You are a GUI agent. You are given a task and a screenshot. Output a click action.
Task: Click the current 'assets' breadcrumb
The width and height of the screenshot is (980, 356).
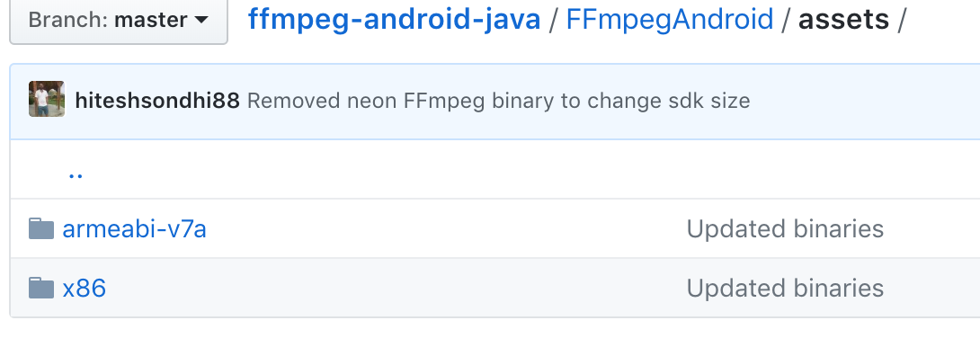coord(843,20)
